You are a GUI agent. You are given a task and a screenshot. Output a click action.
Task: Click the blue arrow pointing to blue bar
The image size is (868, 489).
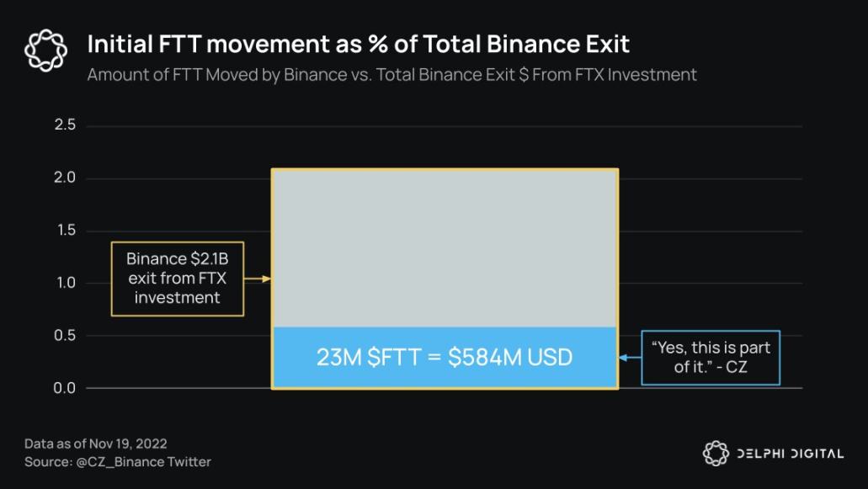tap(630, 358)
